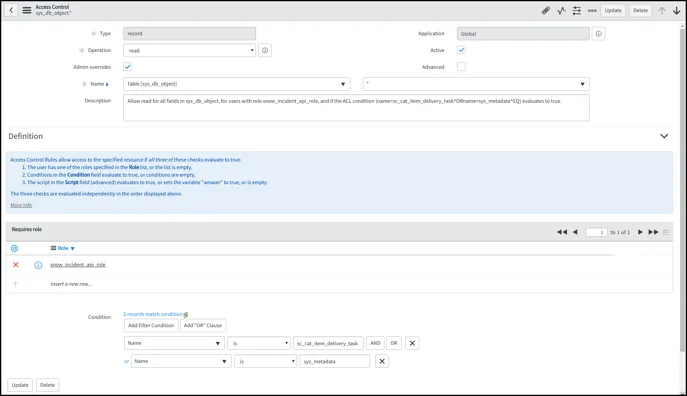
Task: Go to next record with down arrow
Action: 676,11
